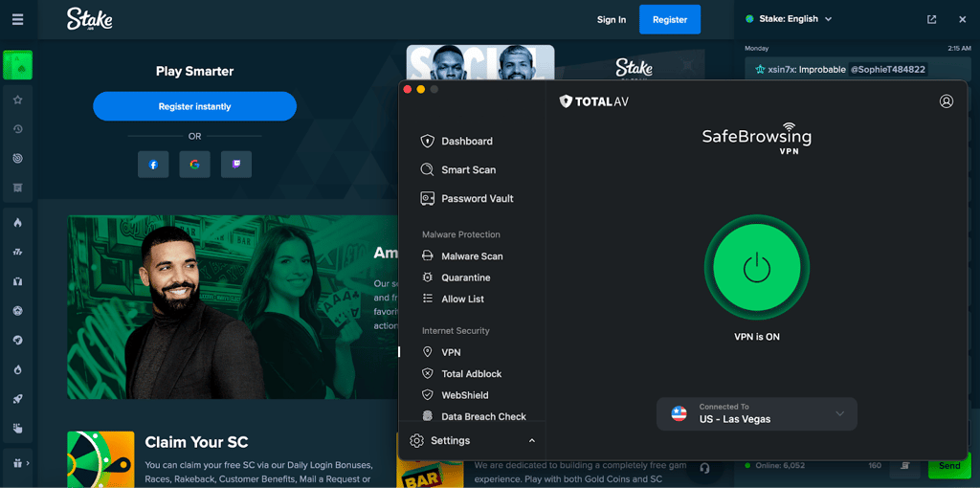980x488 pixels.
Task: Click the blue Register instantly button
Action: click(x=194, y=106)
